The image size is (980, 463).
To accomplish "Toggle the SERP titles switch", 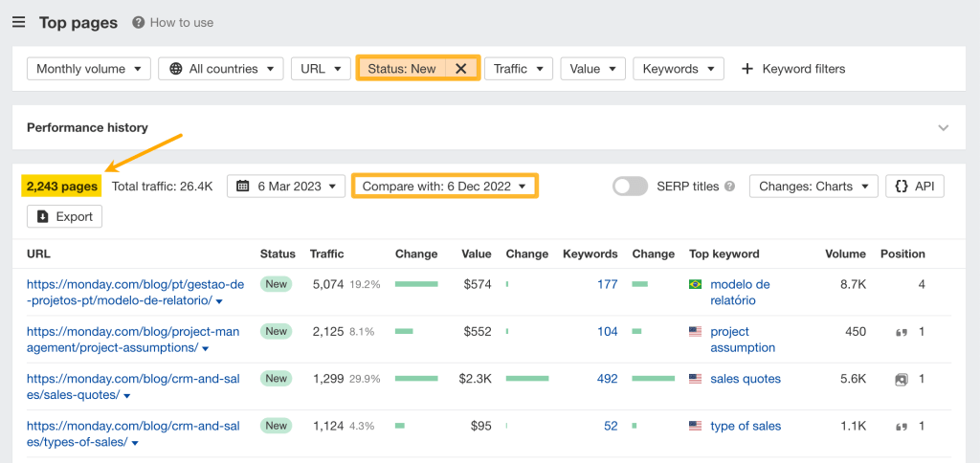I will pyautogui.click(x=630, y=187).
